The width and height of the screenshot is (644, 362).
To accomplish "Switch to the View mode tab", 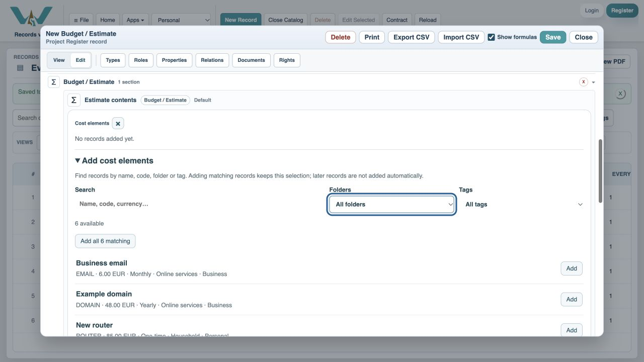I will (x=59, y=60).
